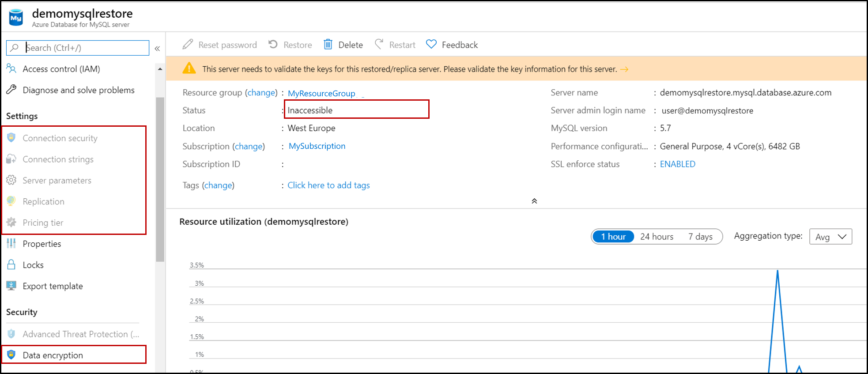Click the Data encryption shield icon

11,355
